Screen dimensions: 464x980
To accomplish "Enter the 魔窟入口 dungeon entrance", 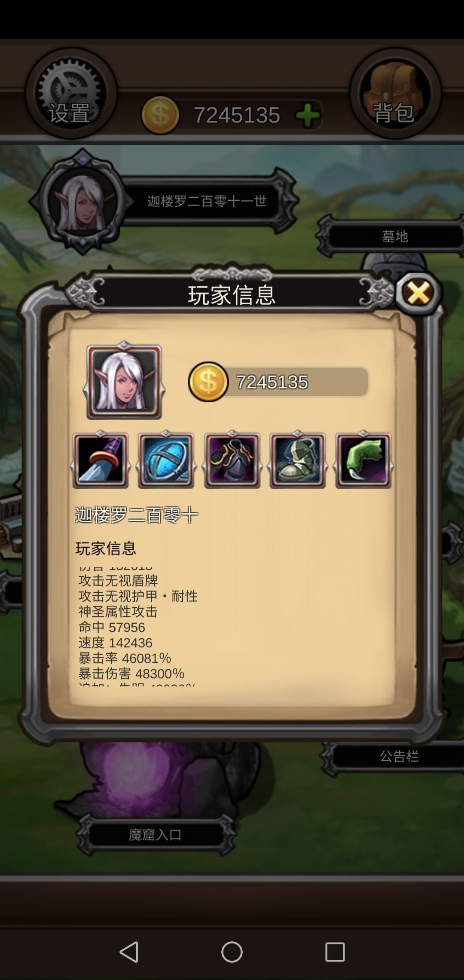I will (x=155, y=834).
